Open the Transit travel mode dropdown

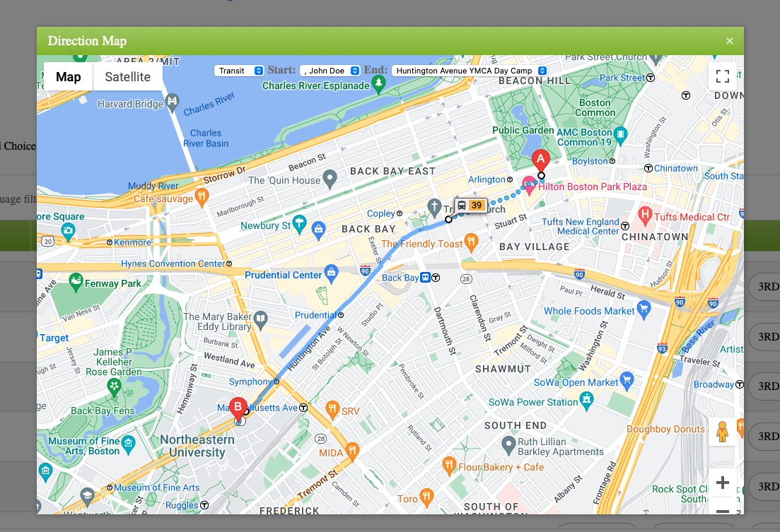(x=239, y=71)
